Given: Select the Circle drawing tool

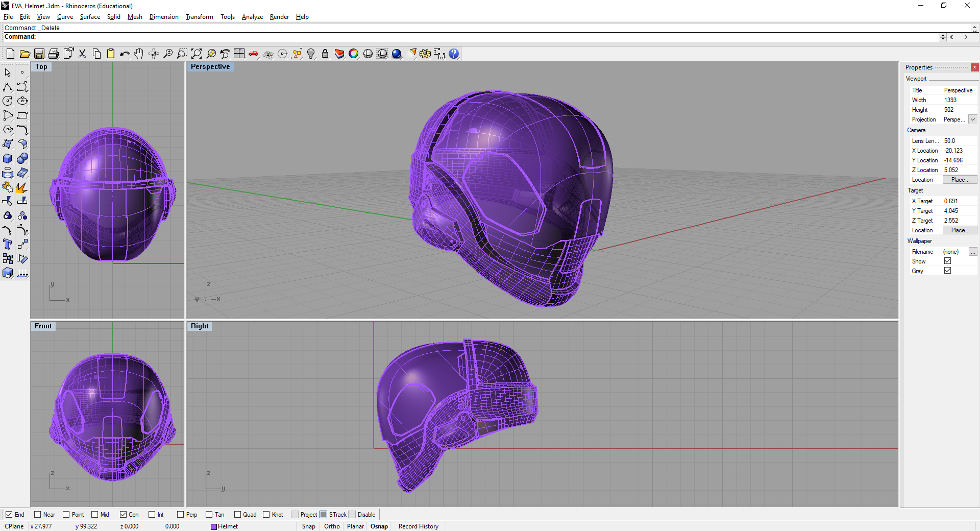Looking at the screenshot, I should [8, 101].
